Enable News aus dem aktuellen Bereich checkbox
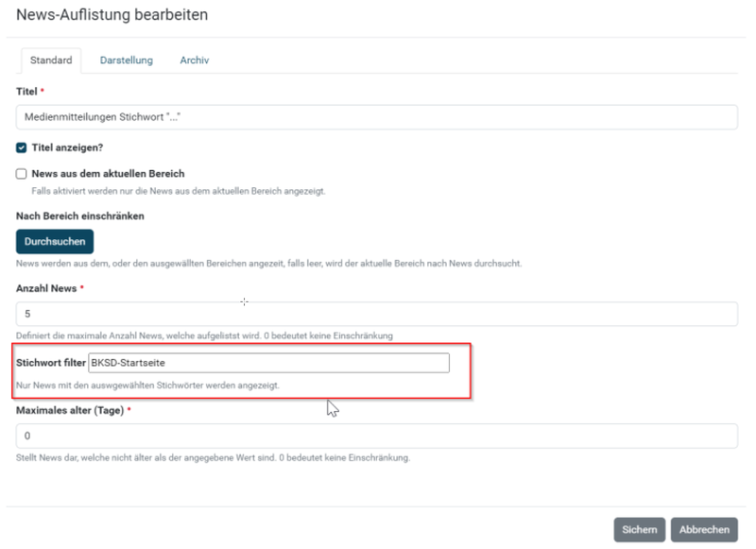The image size is (756, 549). [x=21, y=174]
